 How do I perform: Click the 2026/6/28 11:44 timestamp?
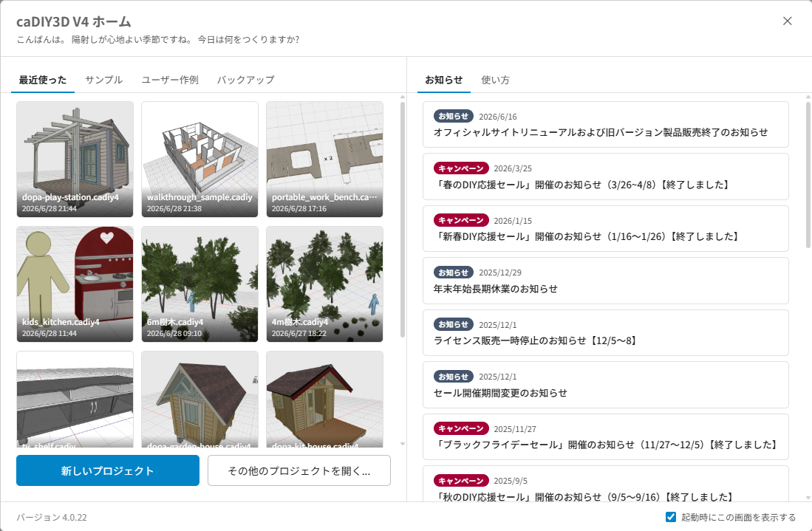tap(50, 333)
